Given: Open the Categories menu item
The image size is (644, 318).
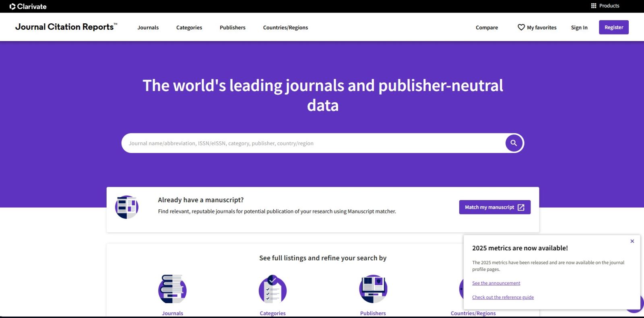Looking at the screenshot, I should click(189, 27).
